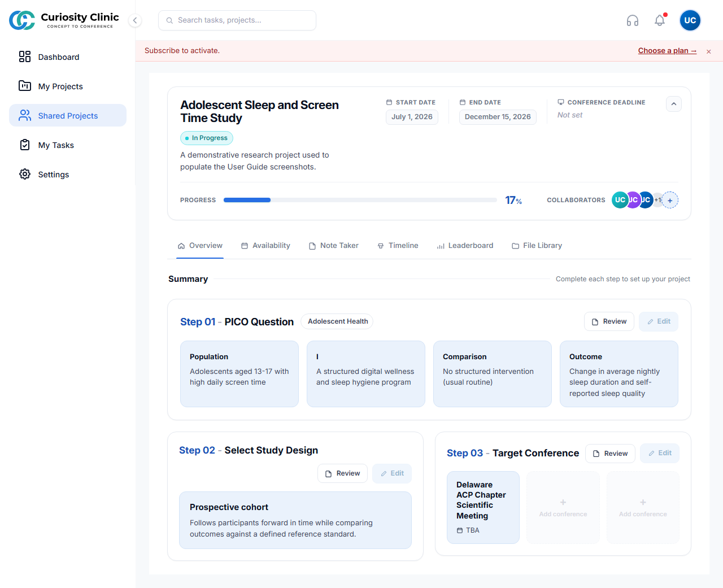Collapse the project header card
This screenshot has height=588, width=723.
tap(674, 104)
